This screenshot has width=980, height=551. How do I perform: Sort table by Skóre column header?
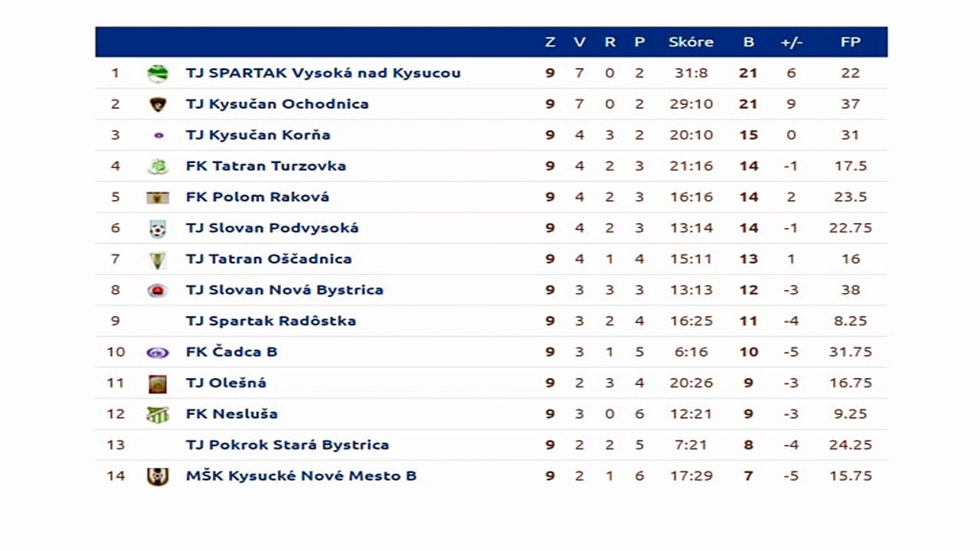691,42
